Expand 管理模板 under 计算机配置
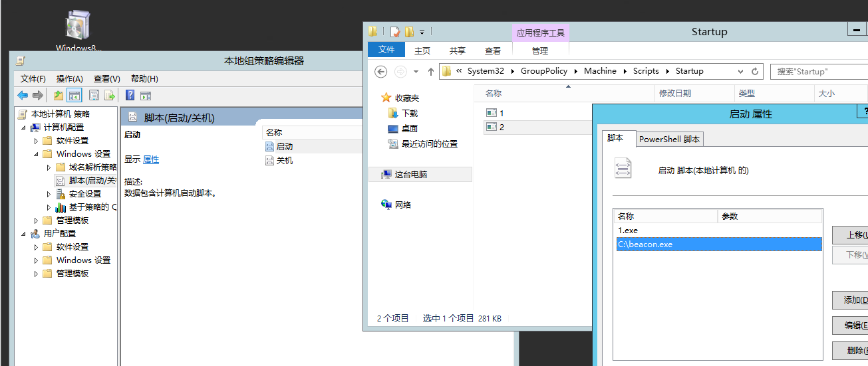 [x=37, y=221]
